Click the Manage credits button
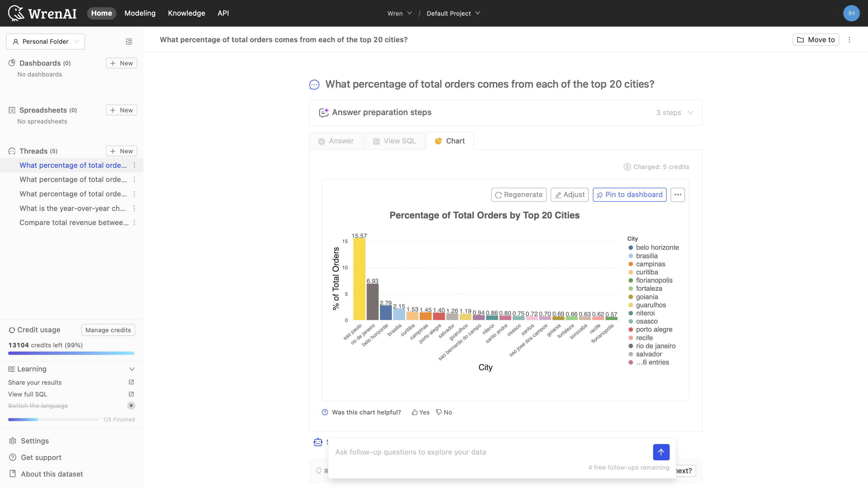Screen dimensions: 868x488 [108, 330]
